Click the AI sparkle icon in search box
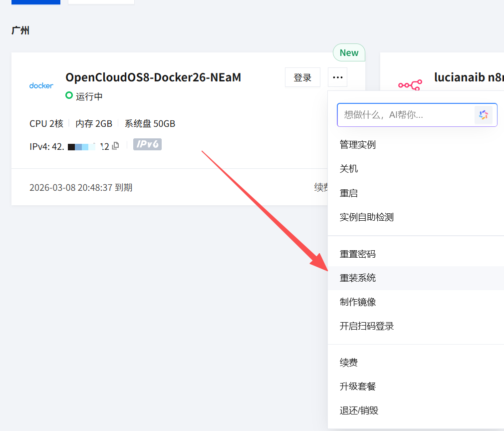The image size is (504, 431). point(483,115)
